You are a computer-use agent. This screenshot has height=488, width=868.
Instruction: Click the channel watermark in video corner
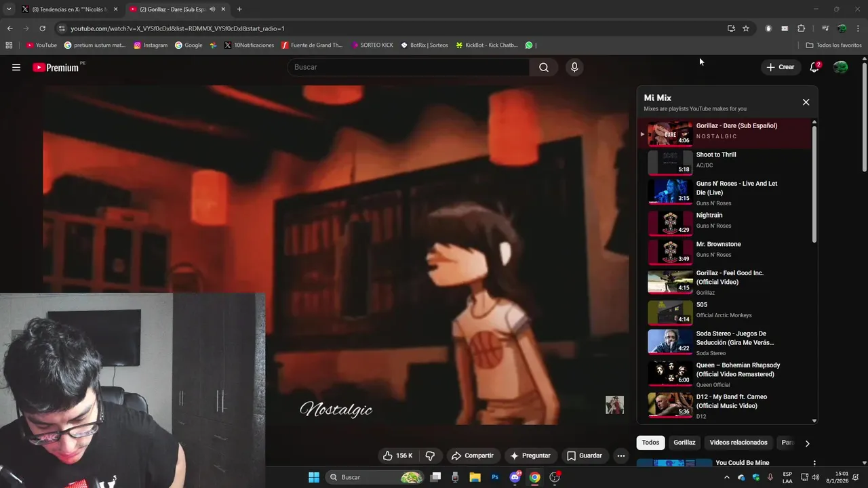(614, 405)
